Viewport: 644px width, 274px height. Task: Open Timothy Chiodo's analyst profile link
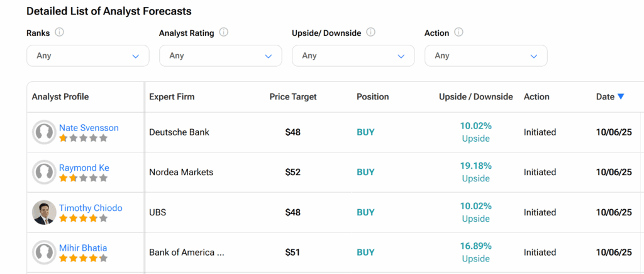[x=91, y=208]
